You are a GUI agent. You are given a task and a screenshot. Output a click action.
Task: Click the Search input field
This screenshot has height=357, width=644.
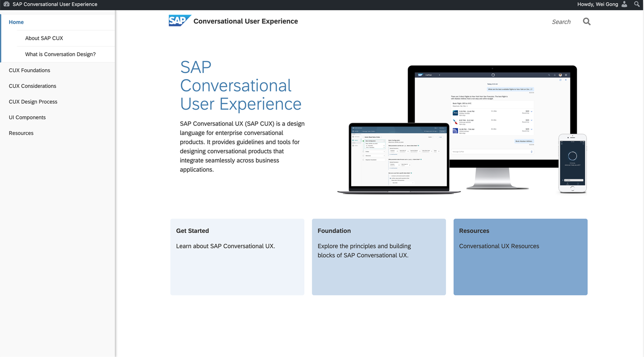click(561, 21)
